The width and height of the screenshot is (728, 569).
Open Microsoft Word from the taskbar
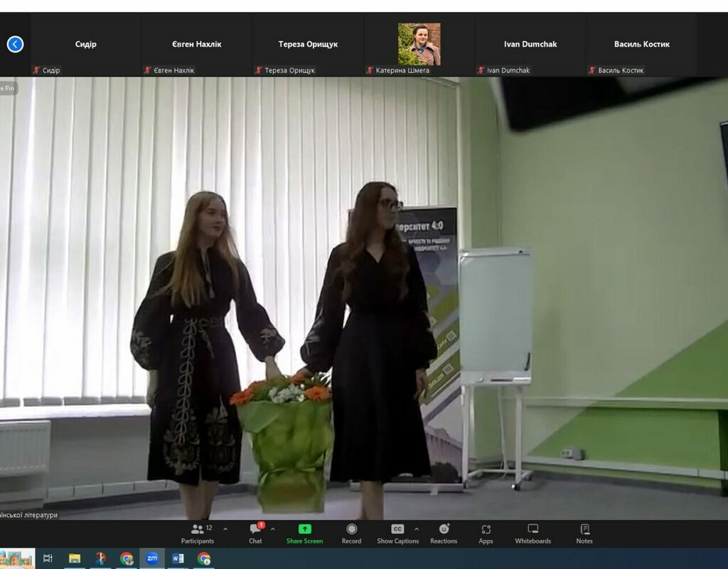178,558
